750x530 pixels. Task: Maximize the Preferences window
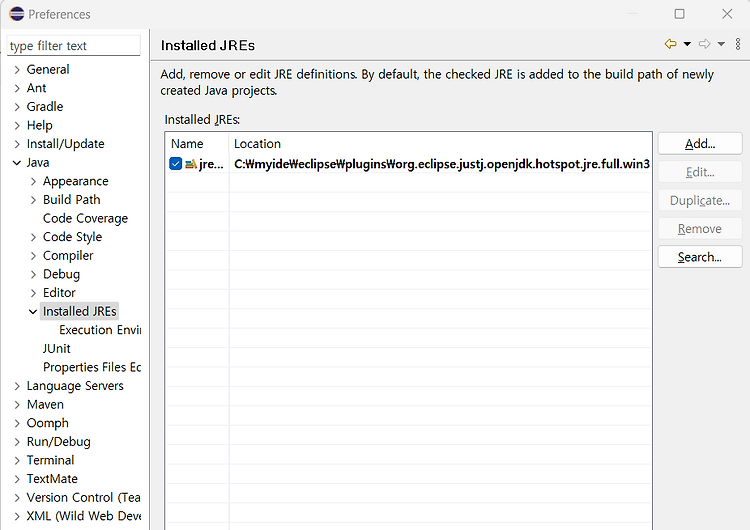pyautogui.click(x=679, y=14)
